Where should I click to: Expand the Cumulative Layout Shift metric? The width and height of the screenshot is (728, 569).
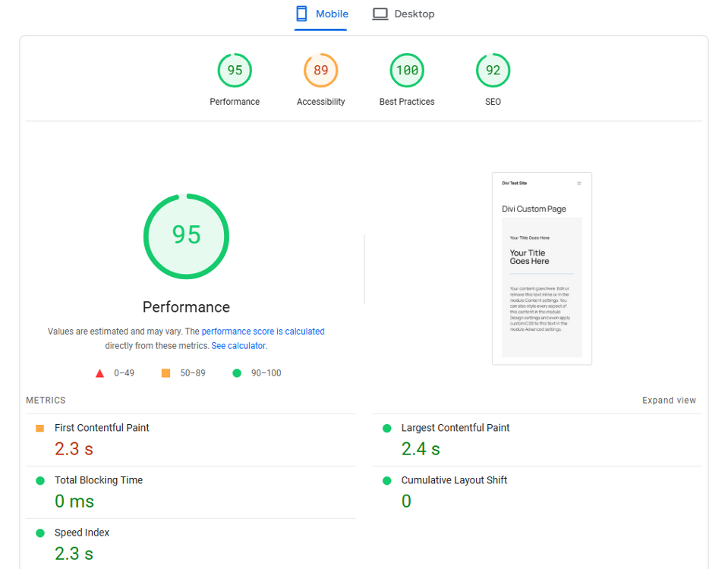point(454,480)
